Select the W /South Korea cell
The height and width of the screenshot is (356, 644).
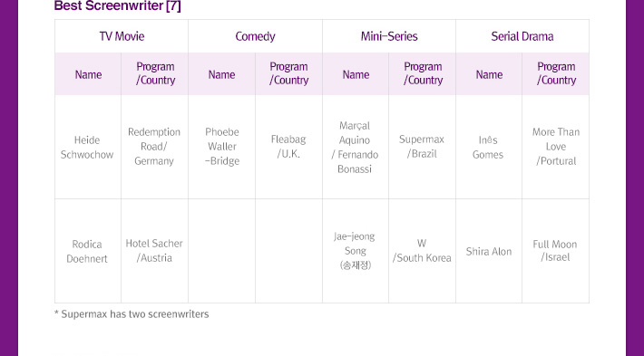click(x=422, y=251)
